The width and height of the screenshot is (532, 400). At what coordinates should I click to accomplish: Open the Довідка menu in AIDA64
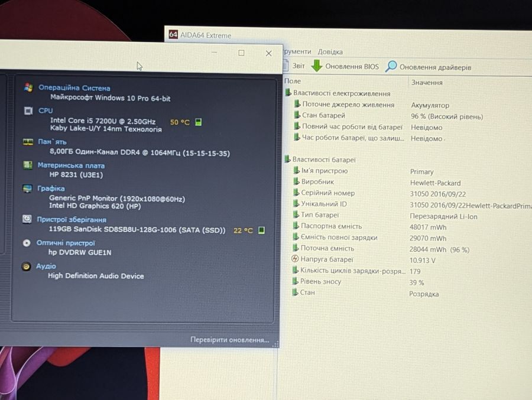point(330,52)
